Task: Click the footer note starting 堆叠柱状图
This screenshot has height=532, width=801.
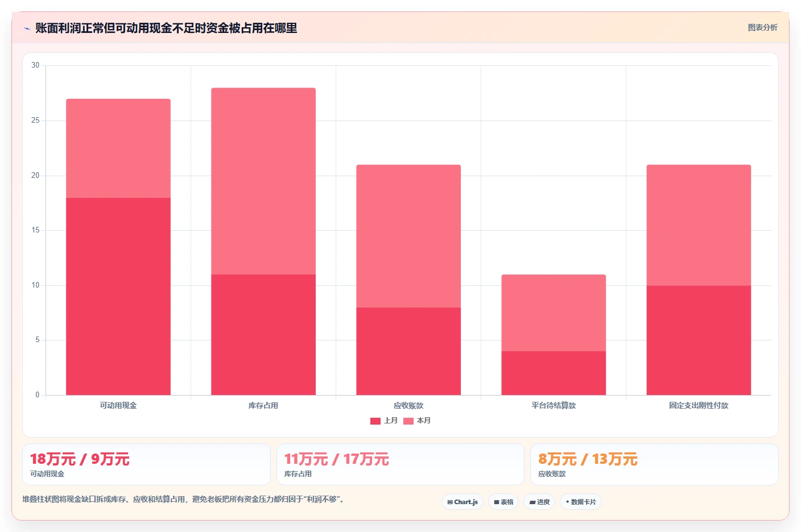Action: (x=183, y=500)
